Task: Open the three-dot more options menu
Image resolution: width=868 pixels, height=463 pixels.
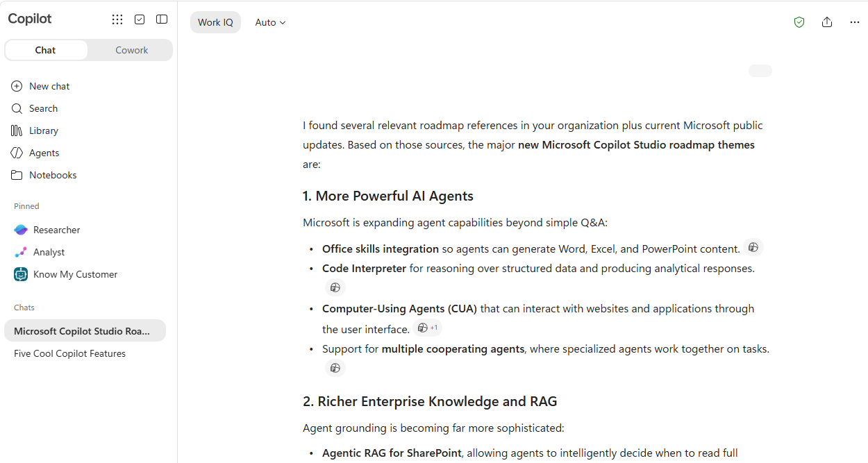Action: click(x=855, y=22)
